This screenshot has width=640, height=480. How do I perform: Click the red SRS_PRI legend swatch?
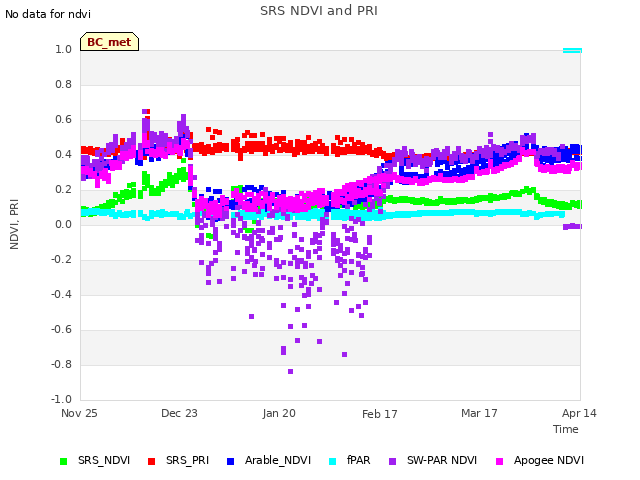tap(151, 461)
